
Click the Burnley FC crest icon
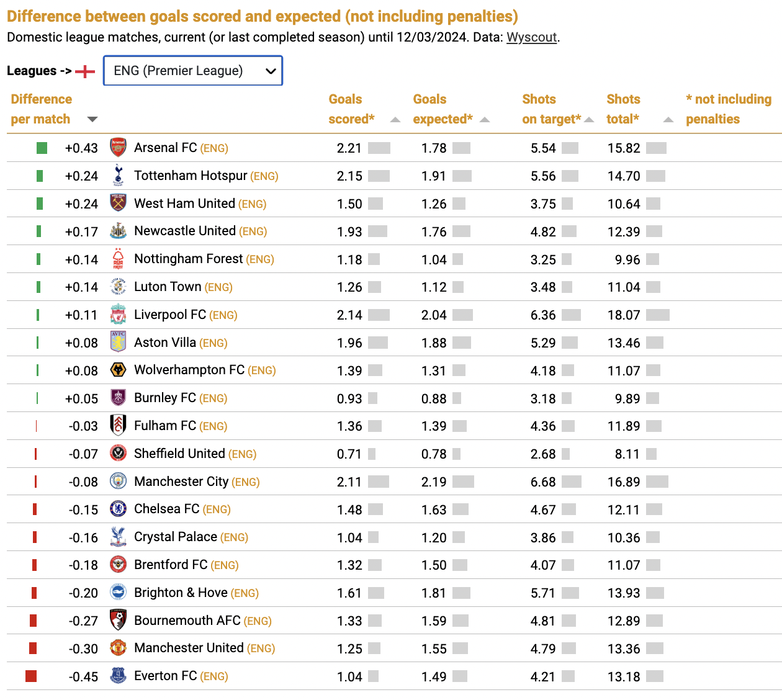118,398
